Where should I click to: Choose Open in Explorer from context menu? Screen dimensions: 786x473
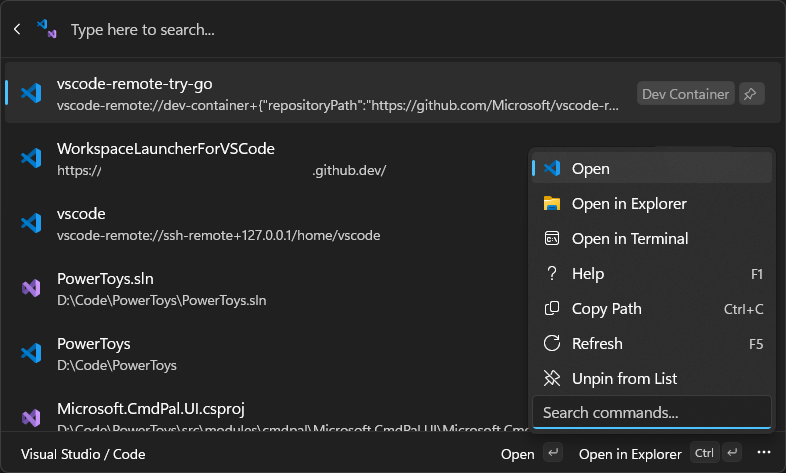[x=651, y=203]
